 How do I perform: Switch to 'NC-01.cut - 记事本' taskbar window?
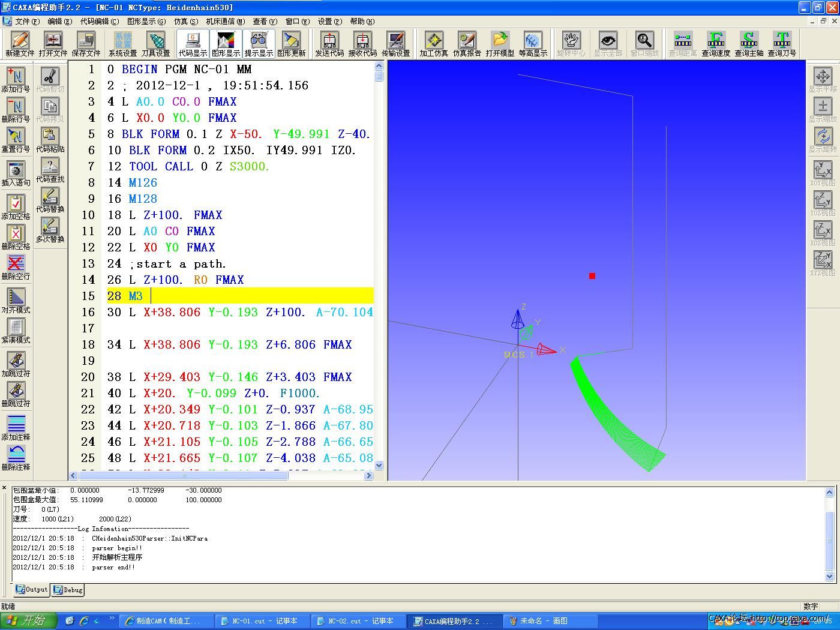pos(263,621)
